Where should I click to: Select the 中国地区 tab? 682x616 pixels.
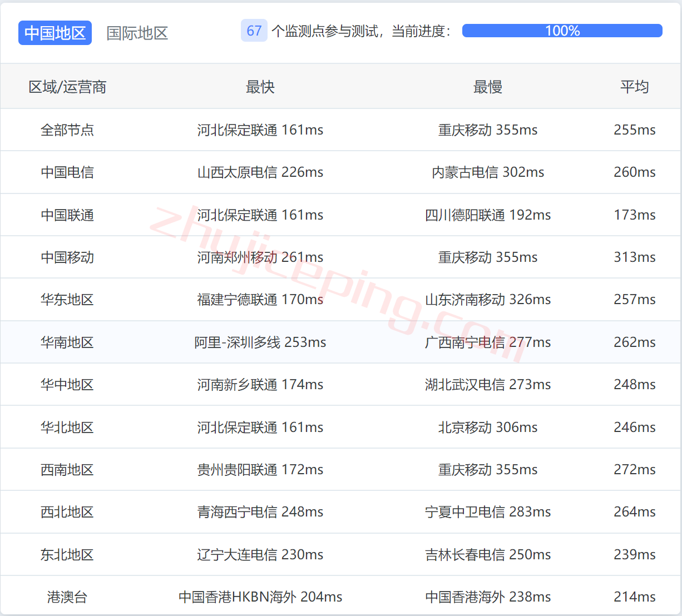click(55, 33)
